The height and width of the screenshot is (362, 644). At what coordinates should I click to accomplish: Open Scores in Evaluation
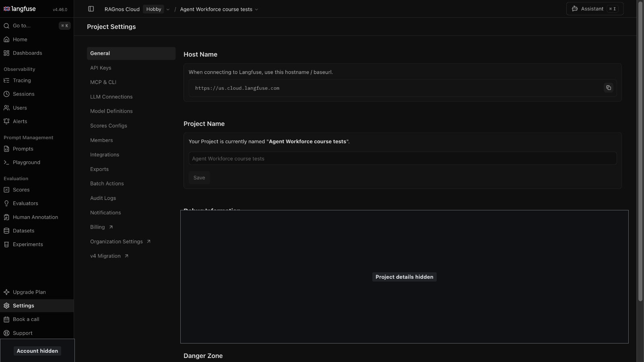37,190
